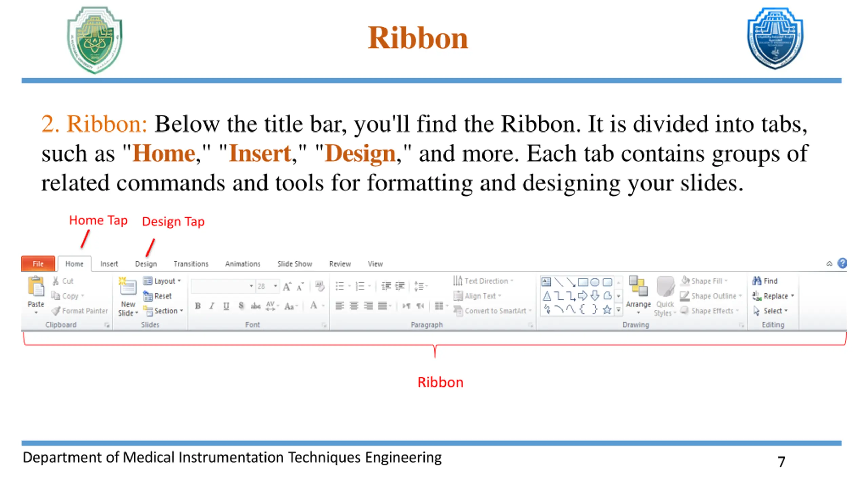
Task: Open the Design tab
Action: pos(146,264)
